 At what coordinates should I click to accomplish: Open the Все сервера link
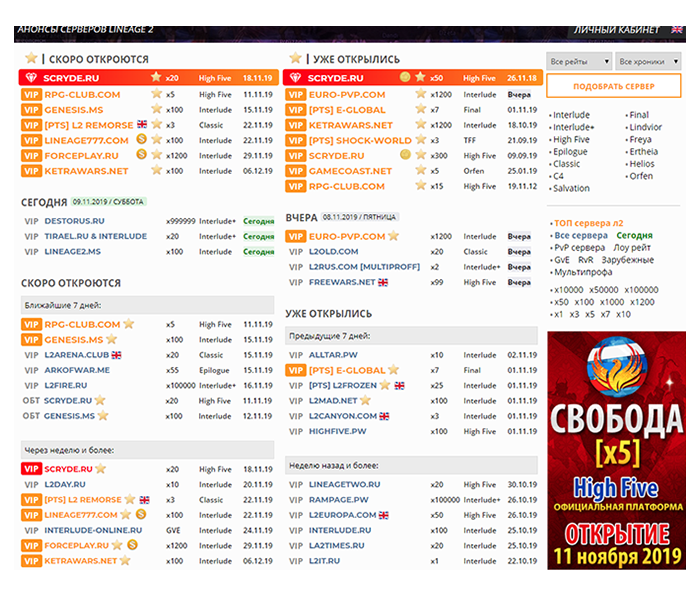point(581,235)
